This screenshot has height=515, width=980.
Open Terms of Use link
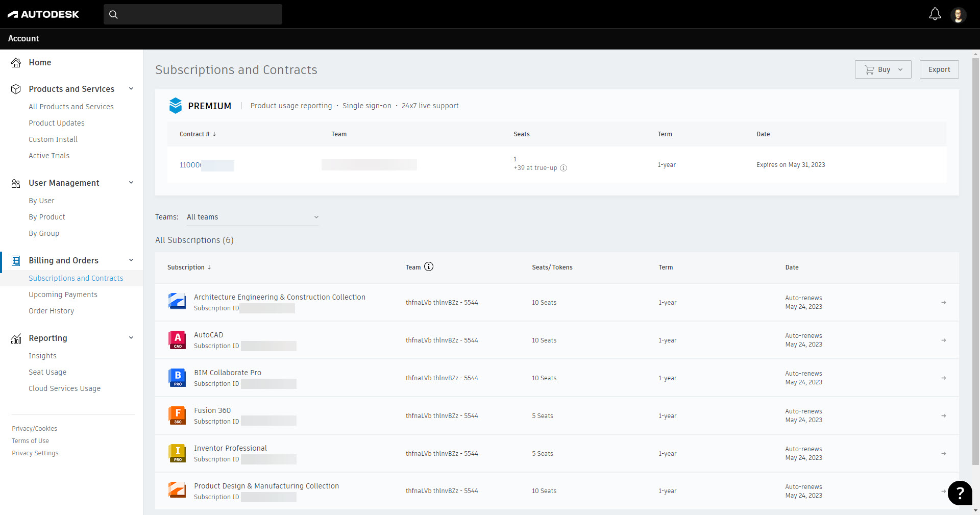tap(30, 441)
